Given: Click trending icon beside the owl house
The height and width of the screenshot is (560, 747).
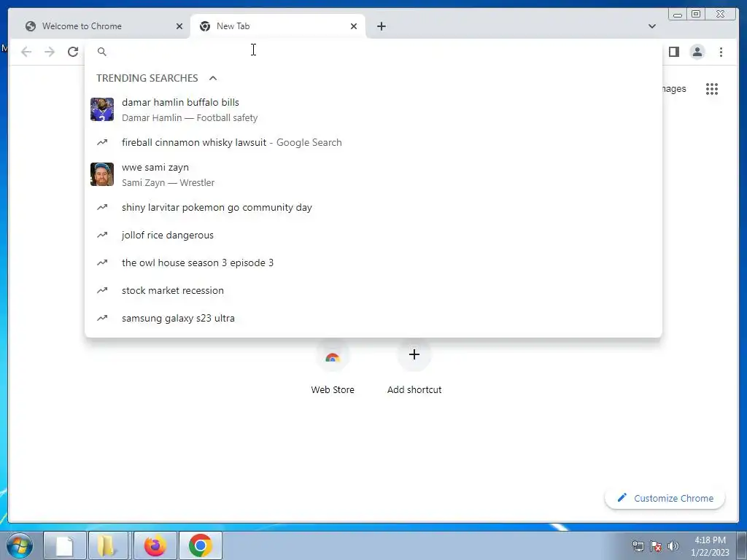Looking at the screenshot, I should (x=102, y=262).
